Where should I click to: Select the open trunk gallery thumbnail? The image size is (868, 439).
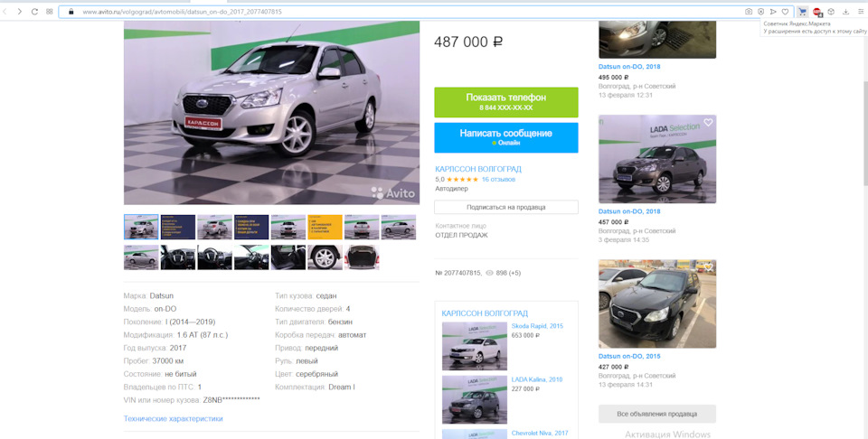tap(362, 257)
